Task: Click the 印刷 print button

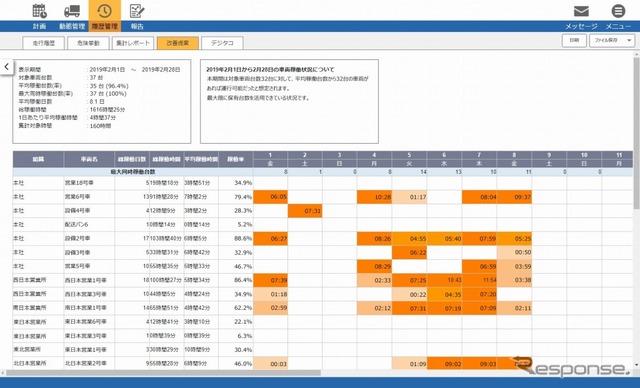Action: click(x=574, y=40)
